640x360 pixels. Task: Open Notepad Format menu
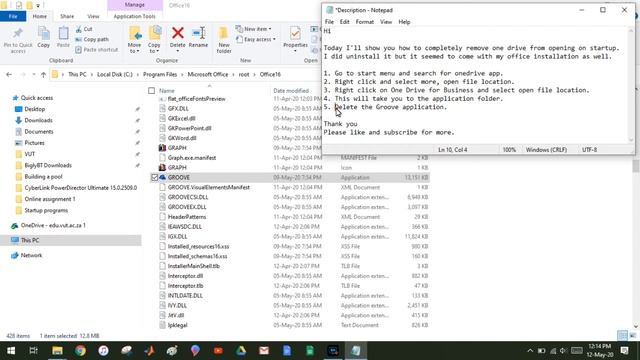click(364, 22)
